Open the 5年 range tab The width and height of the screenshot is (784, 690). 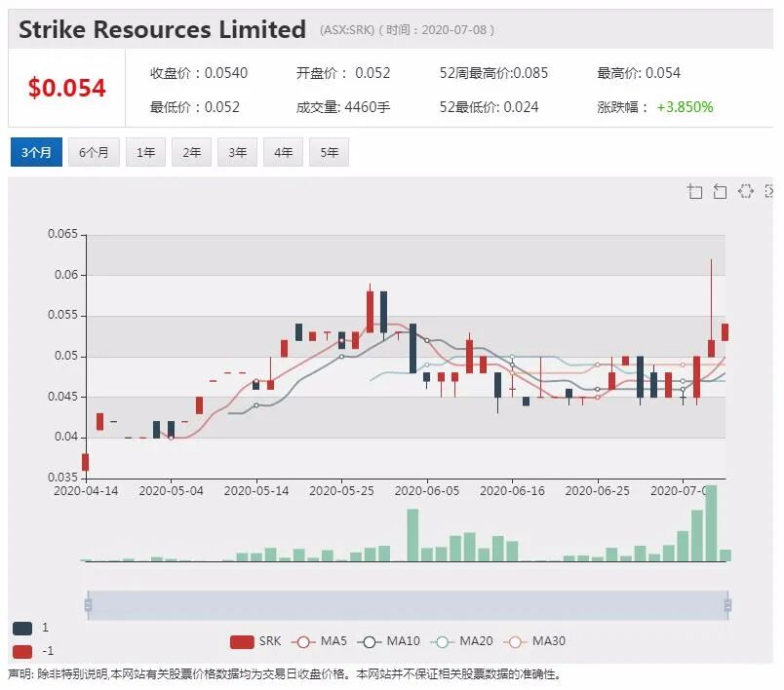(329, 152)
